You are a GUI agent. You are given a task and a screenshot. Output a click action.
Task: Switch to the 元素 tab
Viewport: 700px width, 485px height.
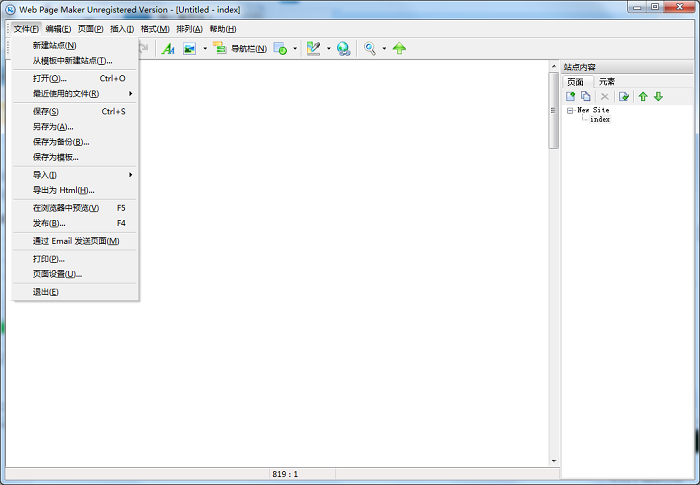(x=607, y=81)
